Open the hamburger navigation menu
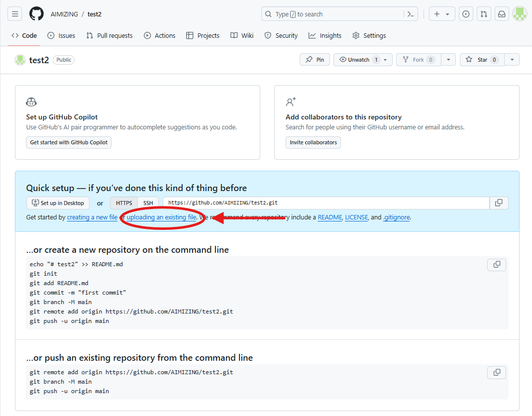Screen dimensions: 532x416 click(14, 14)
